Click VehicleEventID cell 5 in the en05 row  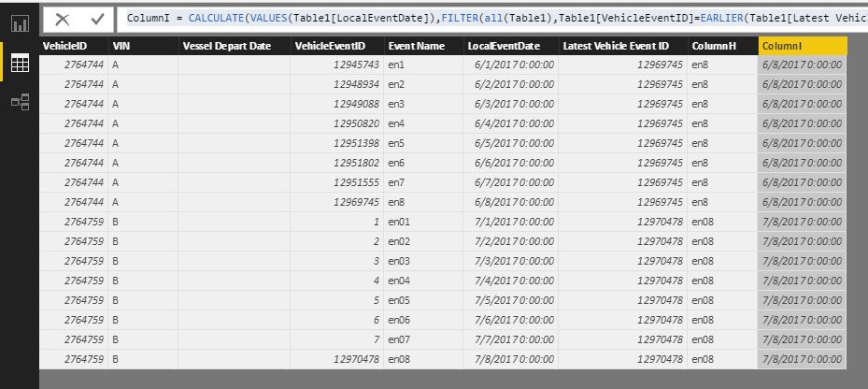[337, 300]
